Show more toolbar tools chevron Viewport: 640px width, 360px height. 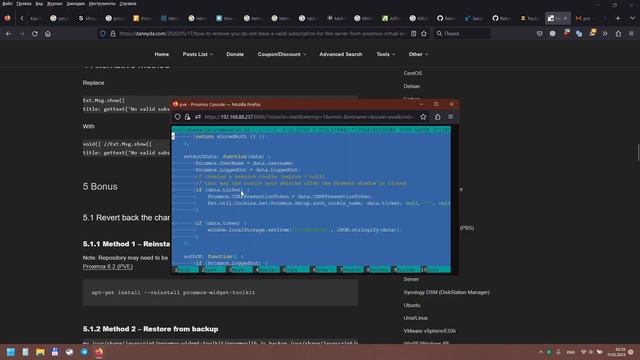click(x=605, y=34)
